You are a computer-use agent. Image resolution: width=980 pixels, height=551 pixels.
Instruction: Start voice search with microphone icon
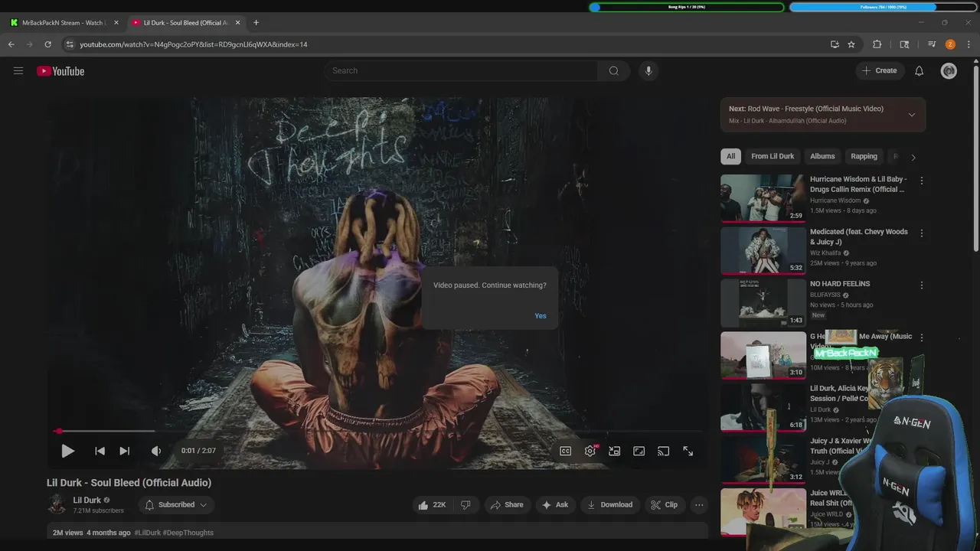coord(648,70)
